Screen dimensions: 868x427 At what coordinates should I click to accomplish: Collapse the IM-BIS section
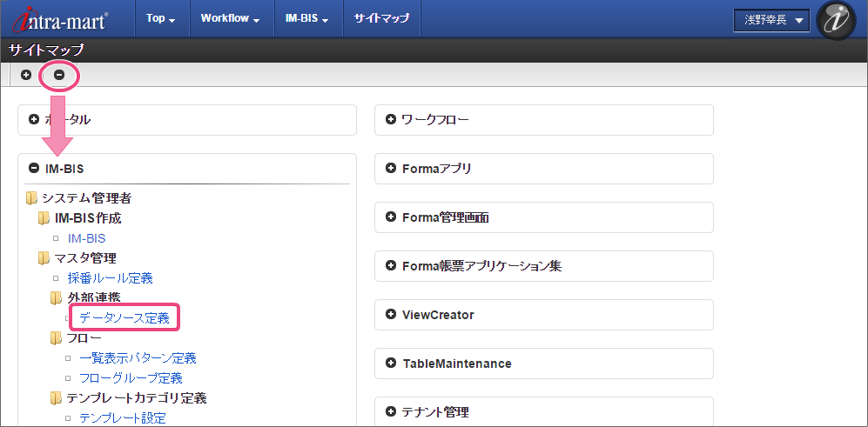tap(34, 169)
